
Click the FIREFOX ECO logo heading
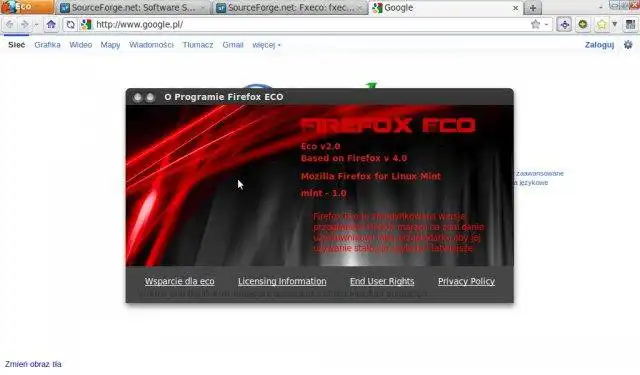coord(388,125)
